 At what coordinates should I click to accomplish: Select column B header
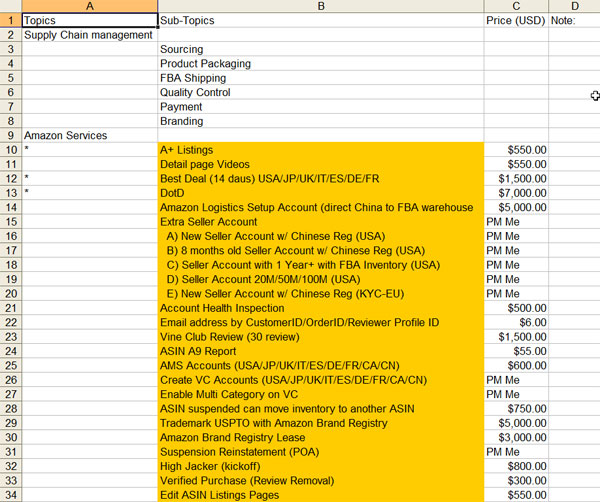(320, 6)
